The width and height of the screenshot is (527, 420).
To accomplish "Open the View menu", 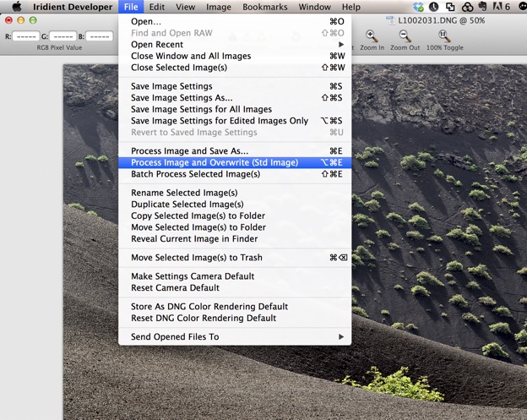I will point(186,7).
